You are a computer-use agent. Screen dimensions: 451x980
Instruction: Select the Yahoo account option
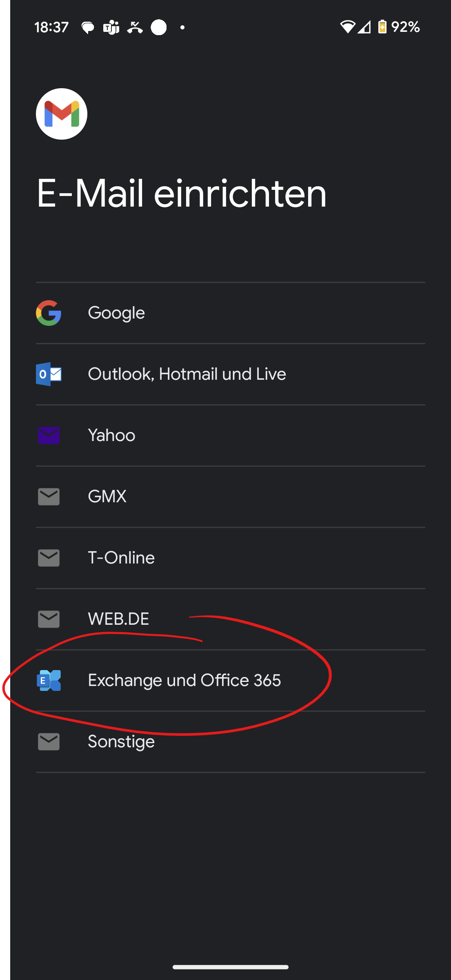click(111, 435)
